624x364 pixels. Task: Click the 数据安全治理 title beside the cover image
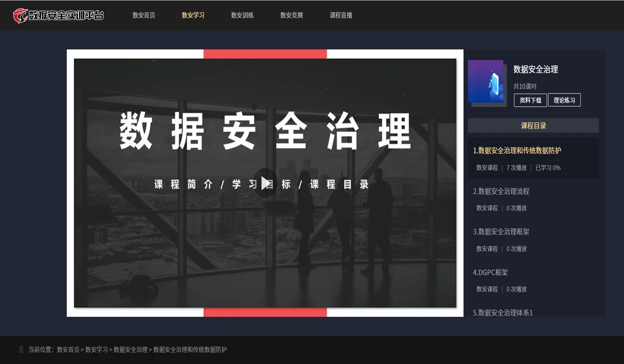[x=536, y=69]
